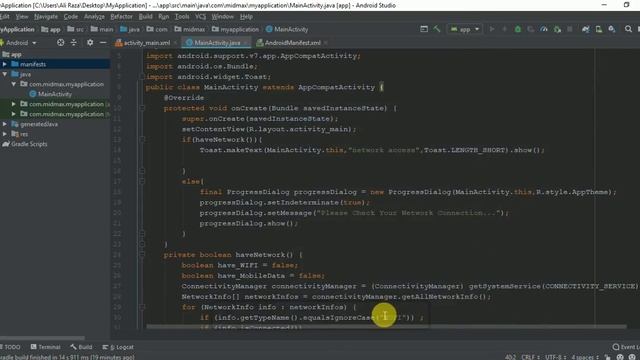Click the fold marker beside onCreate method
Image resolution: width=640 pixels, height=360 pixels.
click(x=142, y=108)
